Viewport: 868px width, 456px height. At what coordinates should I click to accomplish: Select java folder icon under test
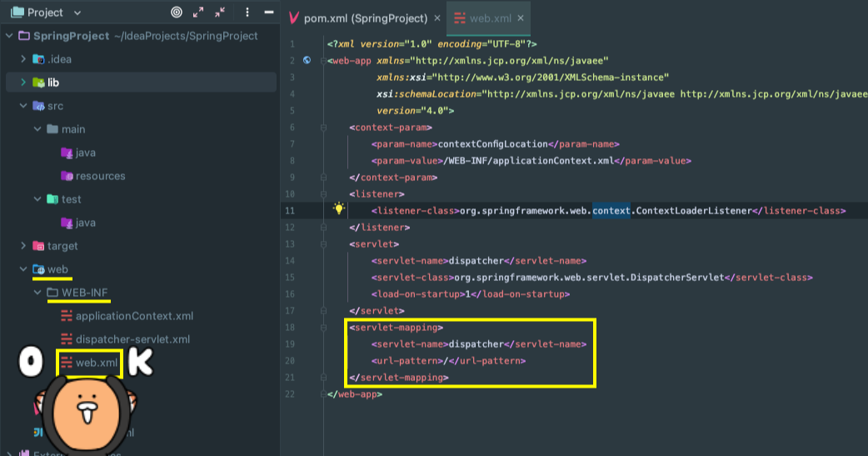click(x=67, y=223)
